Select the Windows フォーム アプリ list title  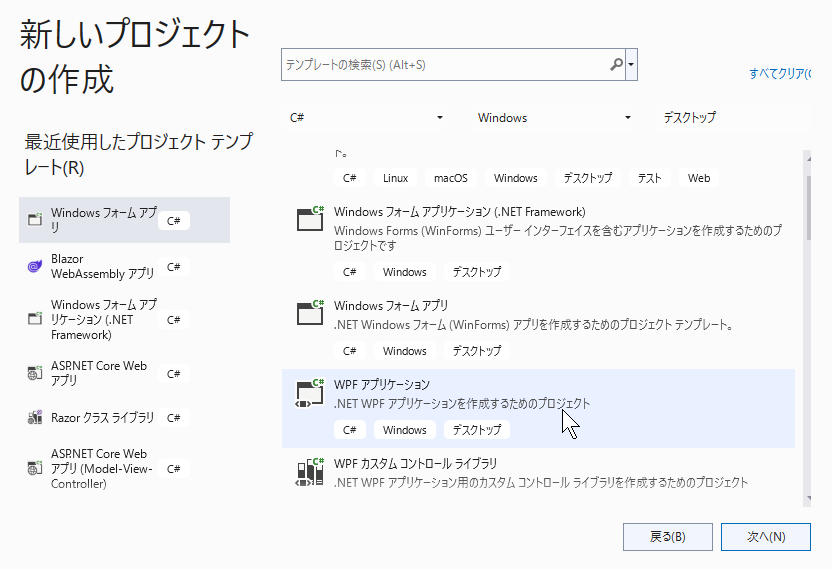tap(391, 306)
